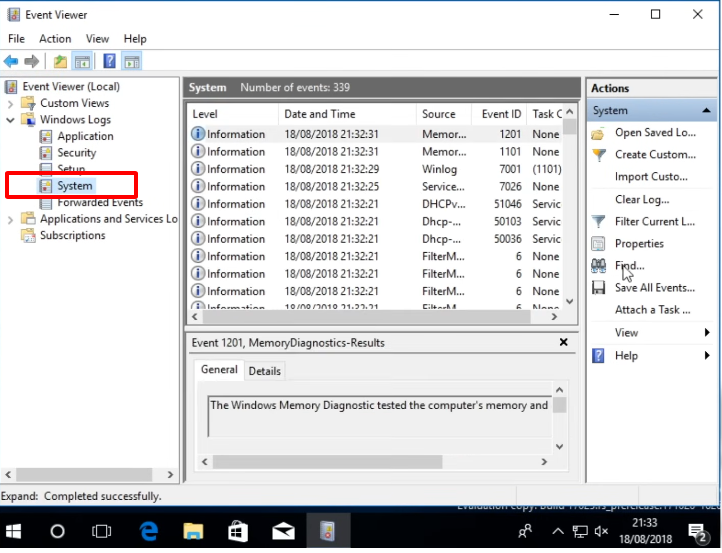The image size is (722, 553).
Task: Click Clear Log in the Actions pane
Action: tap(641, 200)
